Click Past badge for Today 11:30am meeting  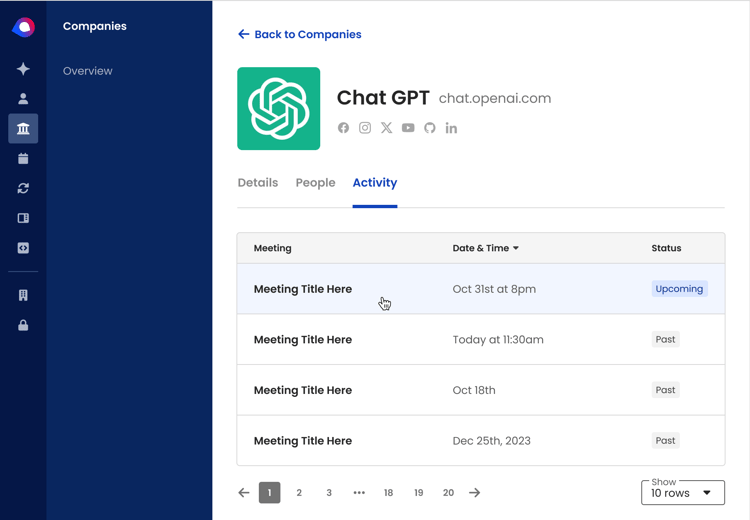tap(665, 340)
